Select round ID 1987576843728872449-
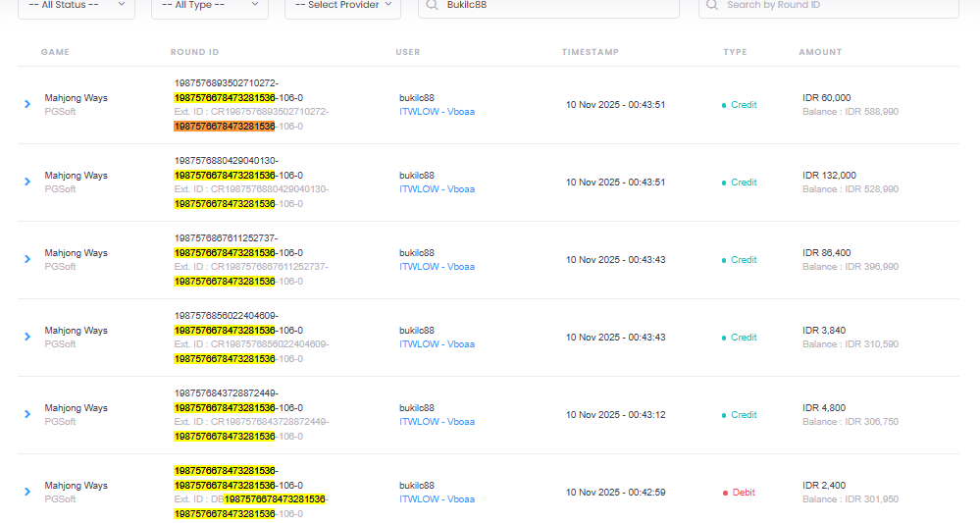 227,393
